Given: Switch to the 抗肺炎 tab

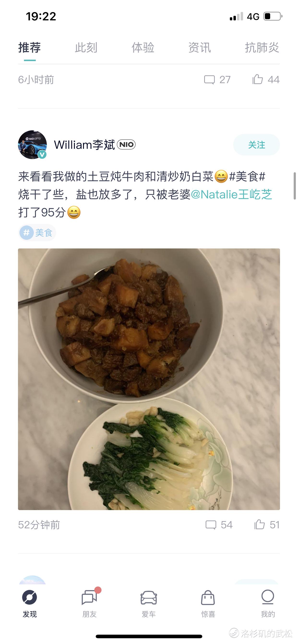Looking at the screenshot, I should point(262,47).
